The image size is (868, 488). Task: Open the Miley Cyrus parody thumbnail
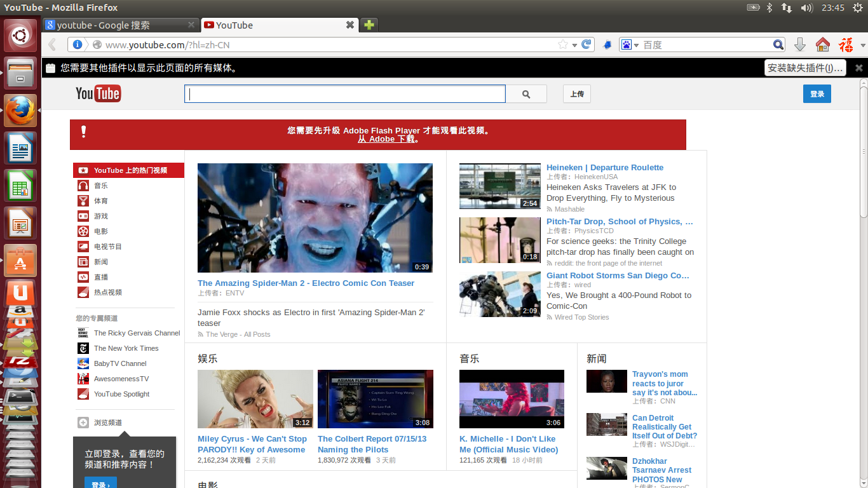tap(255, 399)
